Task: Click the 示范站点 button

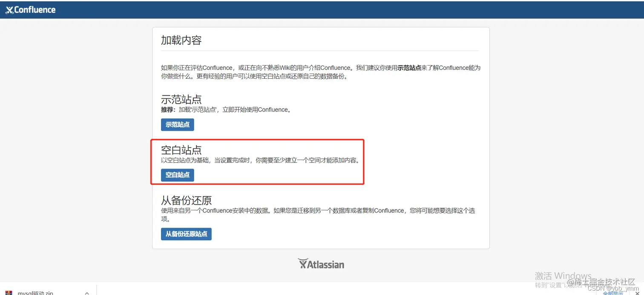Action: pyautogui.click(x=177, y=125)
